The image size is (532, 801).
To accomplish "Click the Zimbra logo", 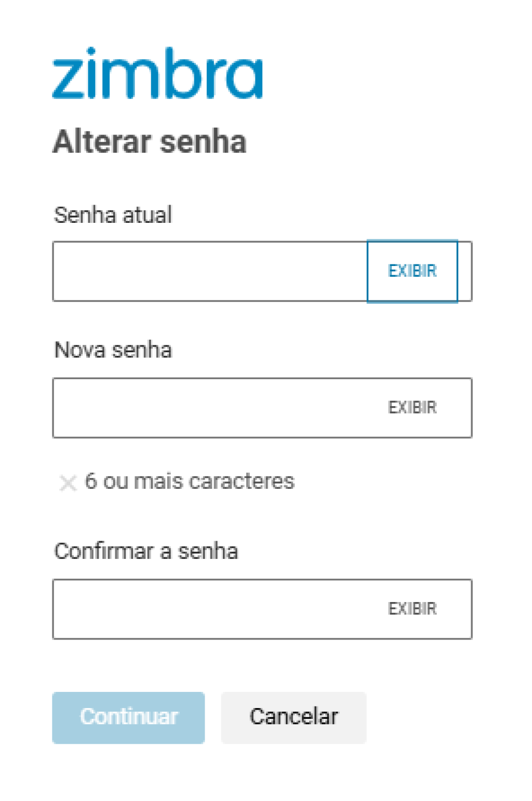I will (157, 73).
